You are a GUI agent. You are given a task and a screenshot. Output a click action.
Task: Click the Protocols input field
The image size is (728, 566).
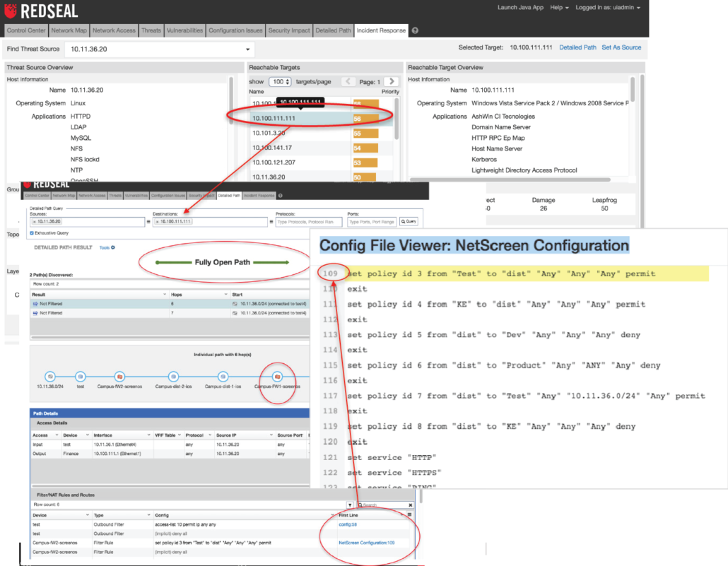(309, 222)
